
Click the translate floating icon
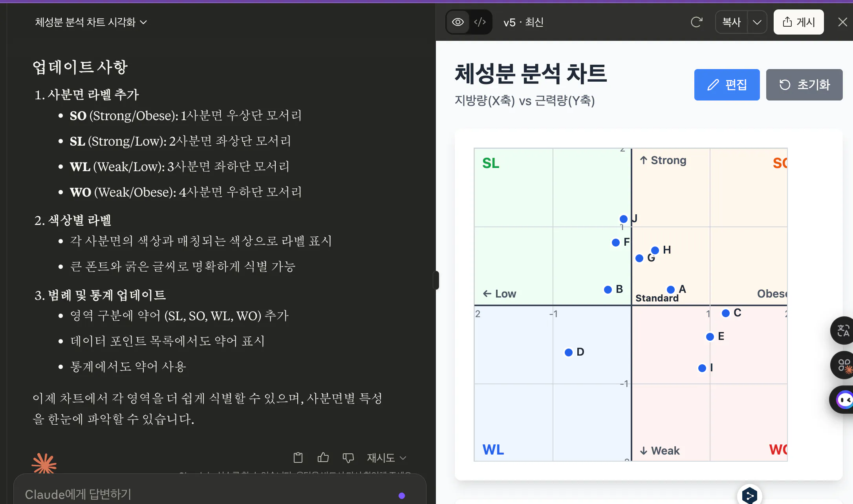tap(843, 331)
